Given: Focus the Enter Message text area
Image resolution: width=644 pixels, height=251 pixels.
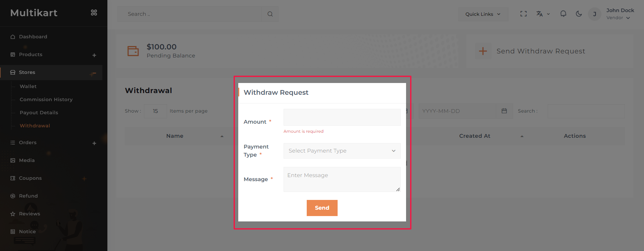Looking at the screenshot, I should (x=342, y=179).
